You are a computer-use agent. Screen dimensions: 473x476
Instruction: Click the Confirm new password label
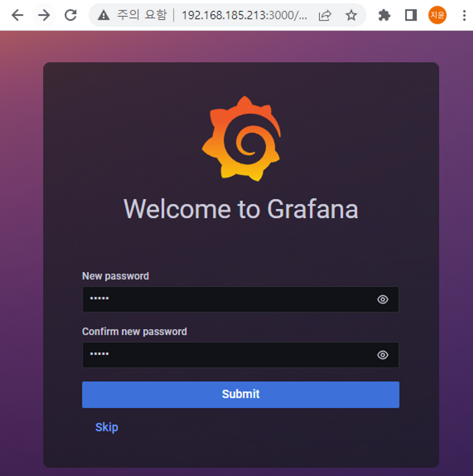(135, 331)
